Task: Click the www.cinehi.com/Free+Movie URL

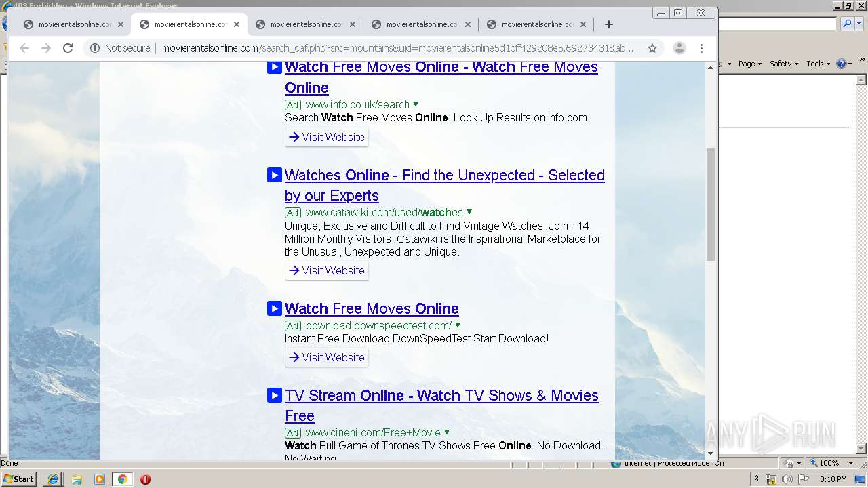Action: [373, 432]
